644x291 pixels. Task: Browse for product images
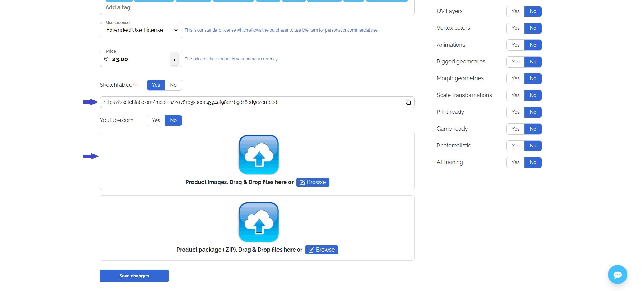click(x=312, y=182)
